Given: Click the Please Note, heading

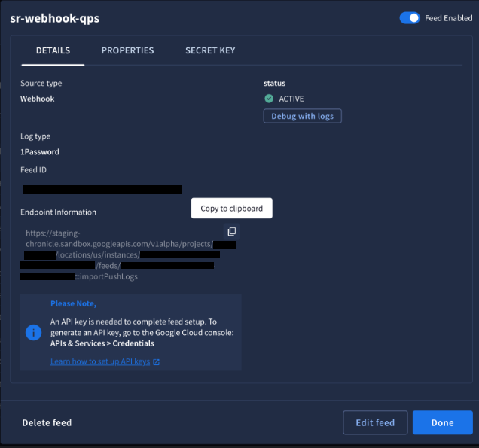Looking at the screenshot, I should (x=73, y=303).
